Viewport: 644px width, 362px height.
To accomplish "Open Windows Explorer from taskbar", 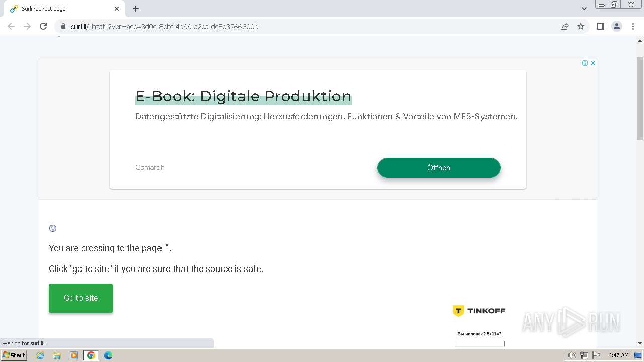I will (57, 355).
